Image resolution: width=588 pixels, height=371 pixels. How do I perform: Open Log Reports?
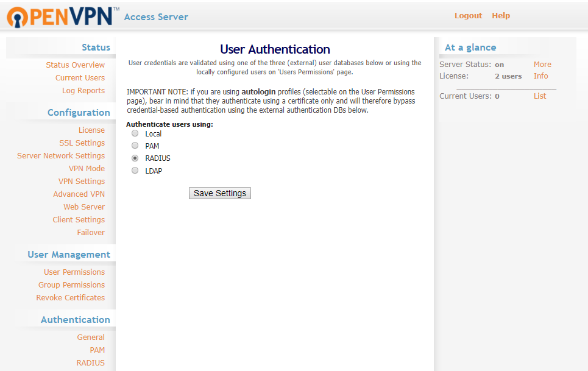(x=83, y=90)
